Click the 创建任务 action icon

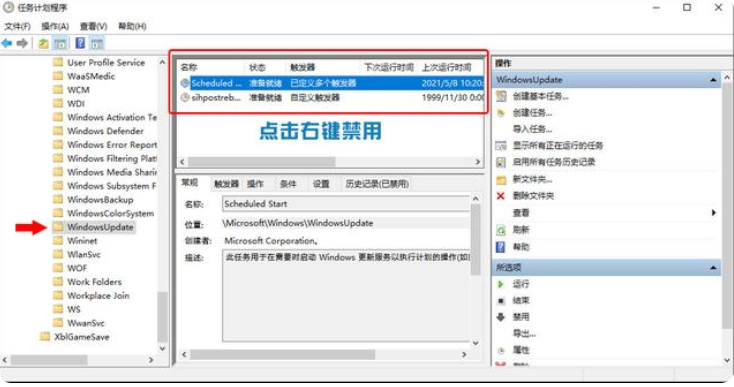click(x=501, y=113)
